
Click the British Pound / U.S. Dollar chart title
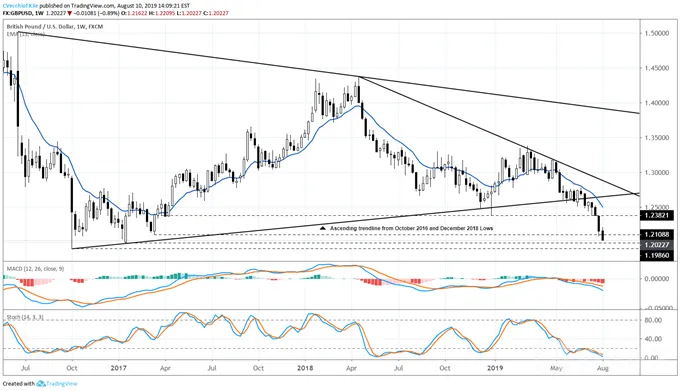[x=55, y=26]
